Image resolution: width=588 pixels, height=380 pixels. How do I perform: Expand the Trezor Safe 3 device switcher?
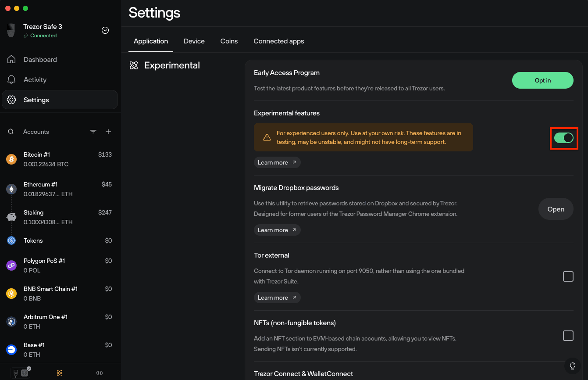pyautogui.click(x=105, y=30)
